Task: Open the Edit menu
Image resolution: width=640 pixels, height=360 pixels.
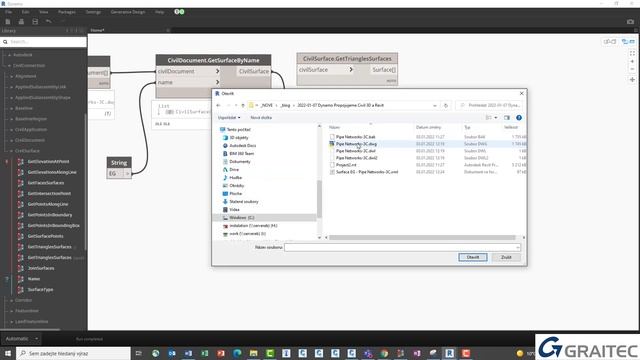Action: tap(25, 12)
